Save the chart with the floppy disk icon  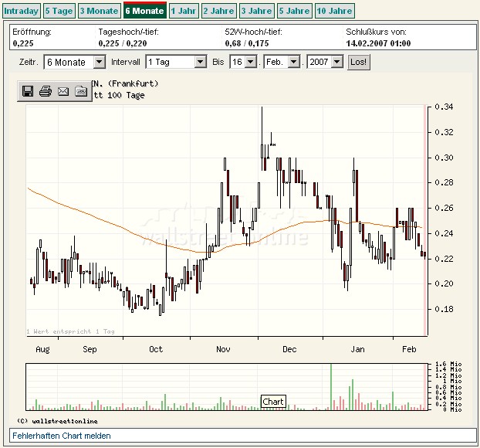pyautogui.click(x=28, y=91)
